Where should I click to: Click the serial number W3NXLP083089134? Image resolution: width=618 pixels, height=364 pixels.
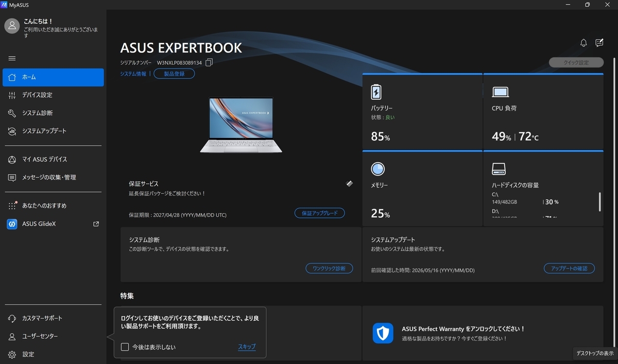click(179, 62)
